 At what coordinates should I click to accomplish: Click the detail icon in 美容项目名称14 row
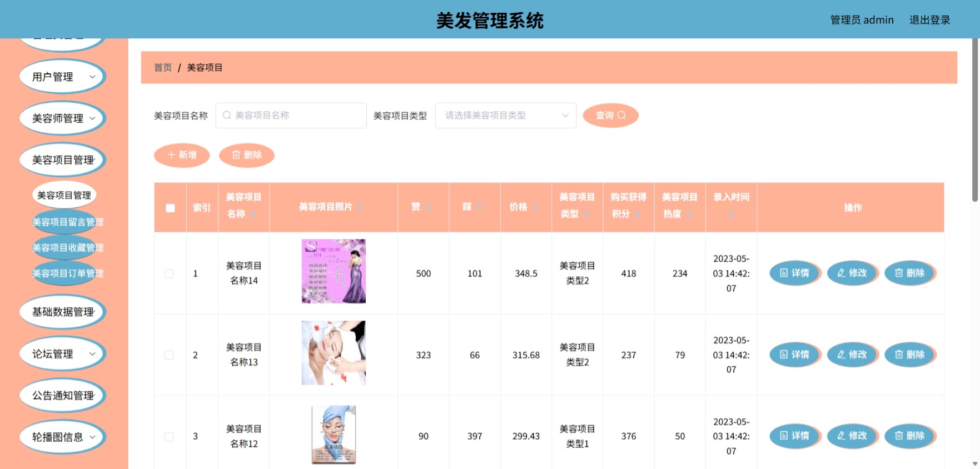click(784, 273)
